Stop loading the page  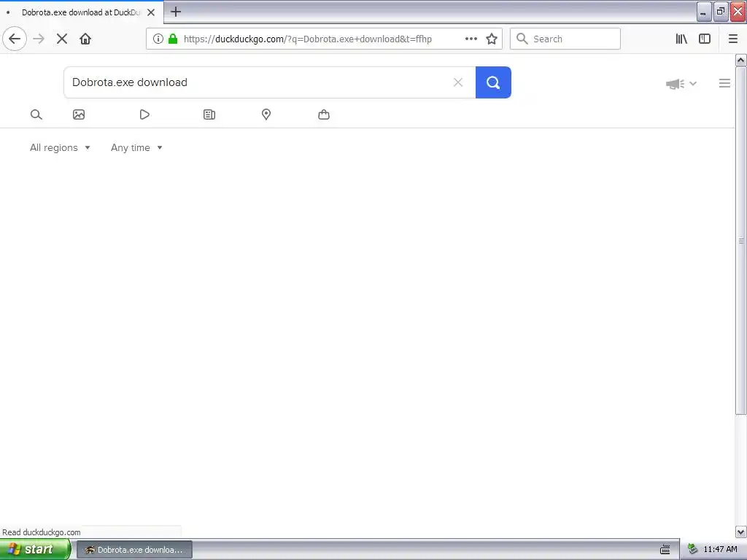[x=62, y=39]
